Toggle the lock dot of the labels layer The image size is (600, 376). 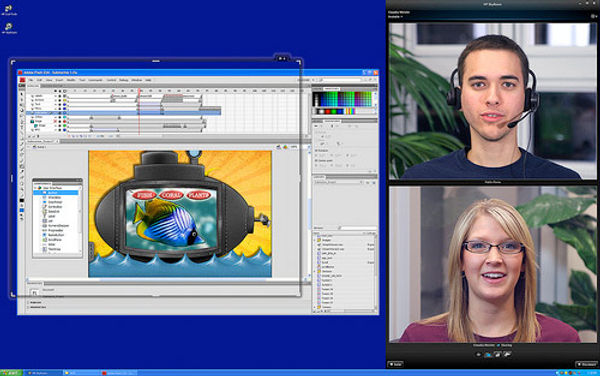[x=60, y=96]
